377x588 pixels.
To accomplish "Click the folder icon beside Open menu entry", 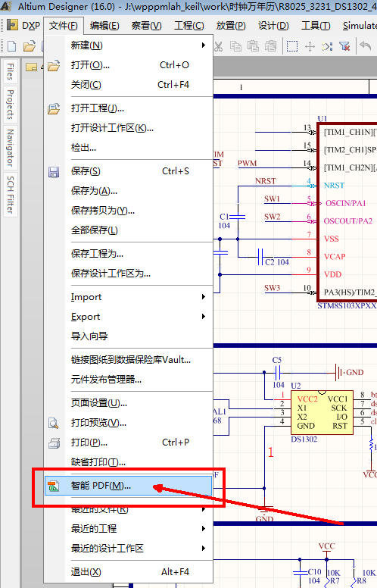I will point(54,66).
